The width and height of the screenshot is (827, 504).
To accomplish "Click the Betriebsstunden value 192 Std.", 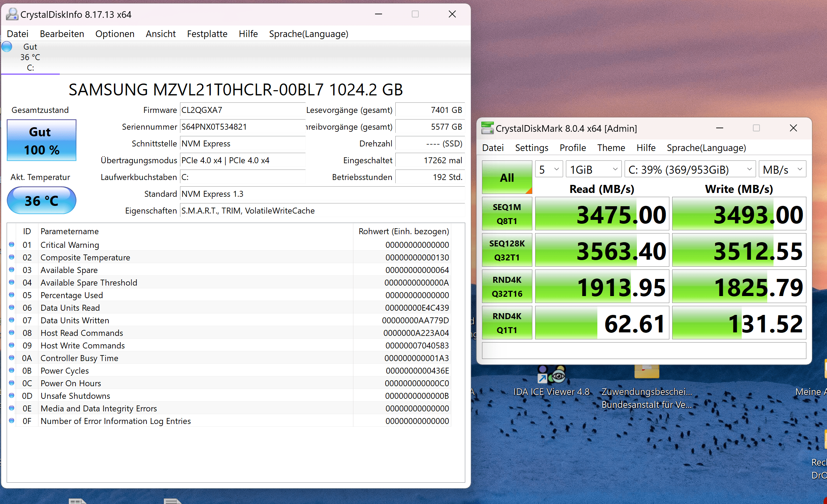I will pyautogui.click(x=430, y=177).
